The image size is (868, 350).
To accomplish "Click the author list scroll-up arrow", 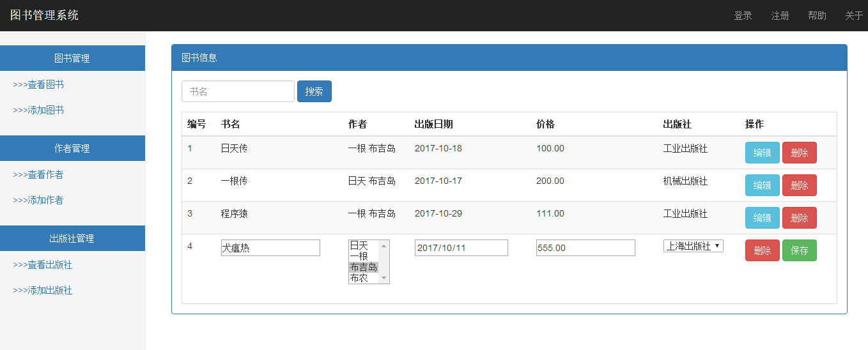I will pos(384,245).
